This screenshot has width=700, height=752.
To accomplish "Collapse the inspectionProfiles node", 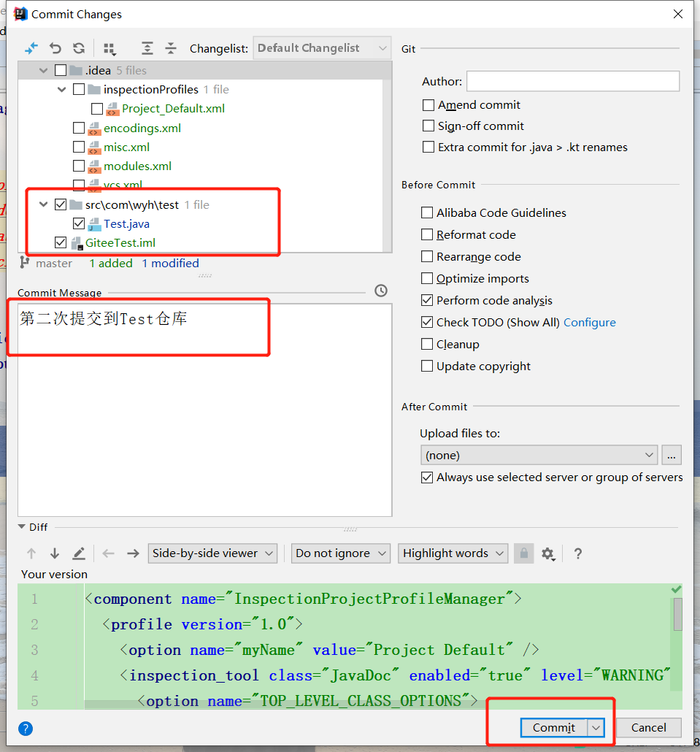I will point(62,90).
